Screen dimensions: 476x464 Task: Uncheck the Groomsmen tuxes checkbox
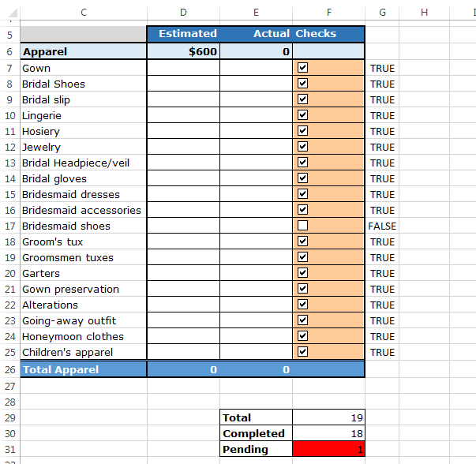pos(302,257)
